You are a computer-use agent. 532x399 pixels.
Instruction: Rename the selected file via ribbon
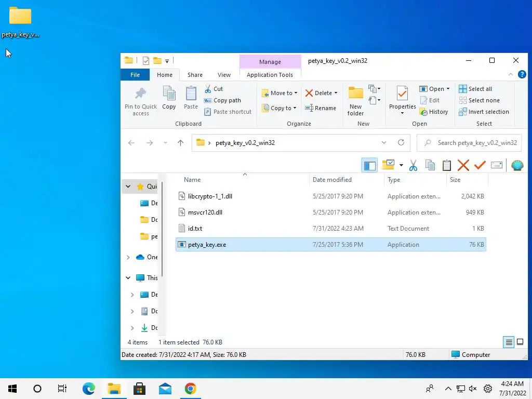click(x=320, y=108)
